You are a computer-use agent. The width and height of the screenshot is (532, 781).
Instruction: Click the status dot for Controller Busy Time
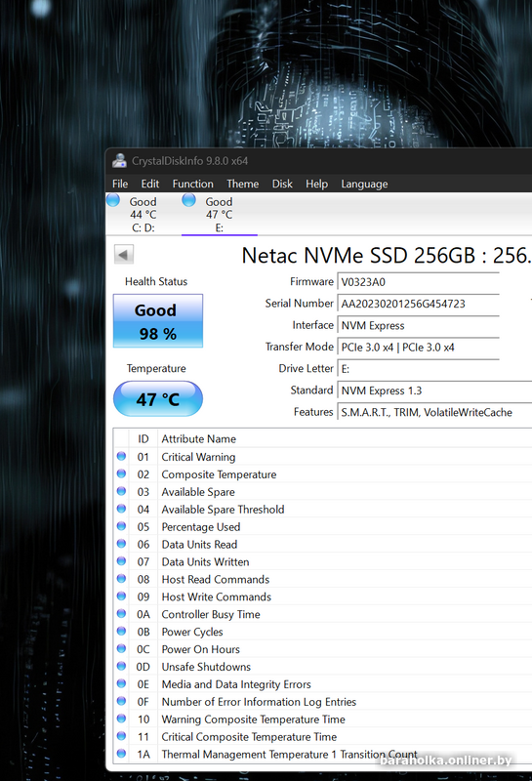121,614
